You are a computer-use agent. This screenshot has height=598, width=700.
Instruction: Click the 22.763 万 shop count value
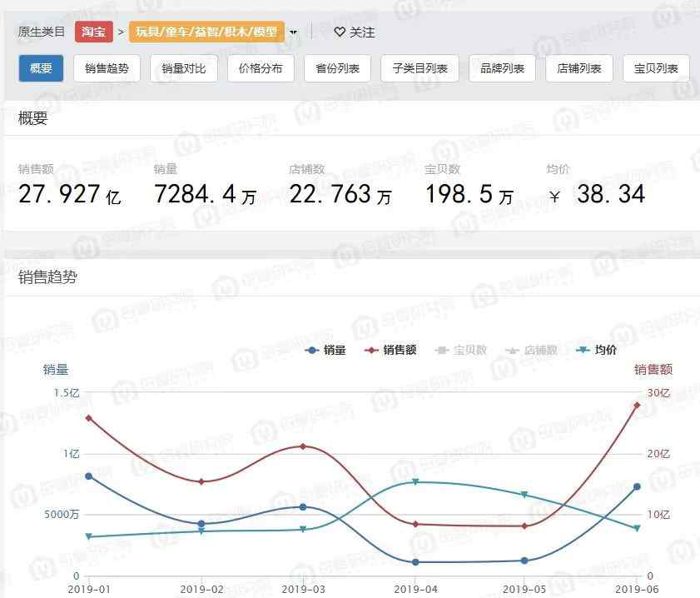tap(340, 194)
